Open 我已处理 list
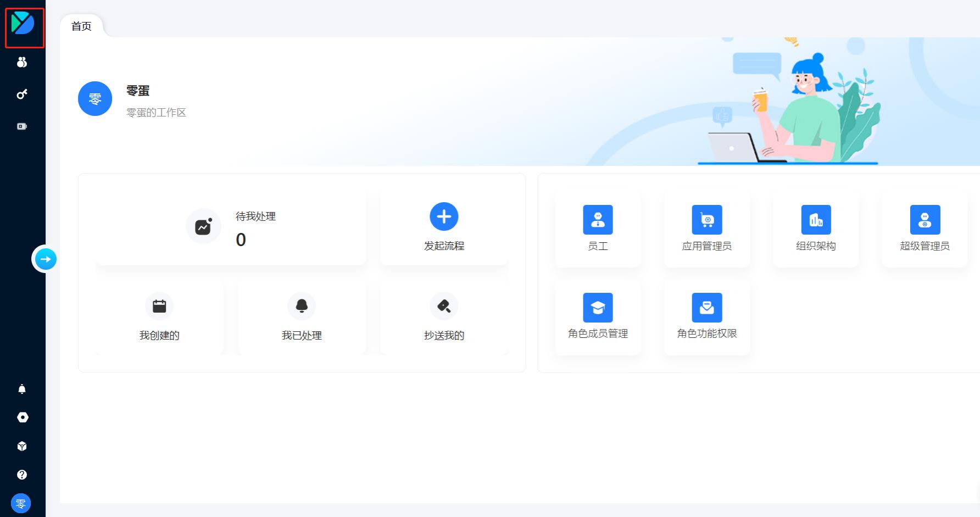Viewport: 980px width, 517px height. [302, 318]
